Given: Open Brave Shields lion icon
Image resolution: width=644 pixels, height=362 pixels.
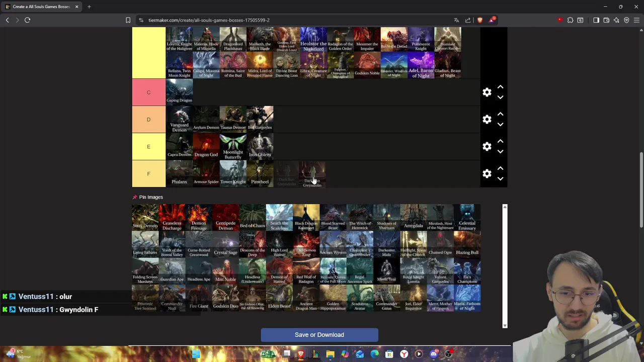Looking at the screenshot, I should [x=479, y=20].
